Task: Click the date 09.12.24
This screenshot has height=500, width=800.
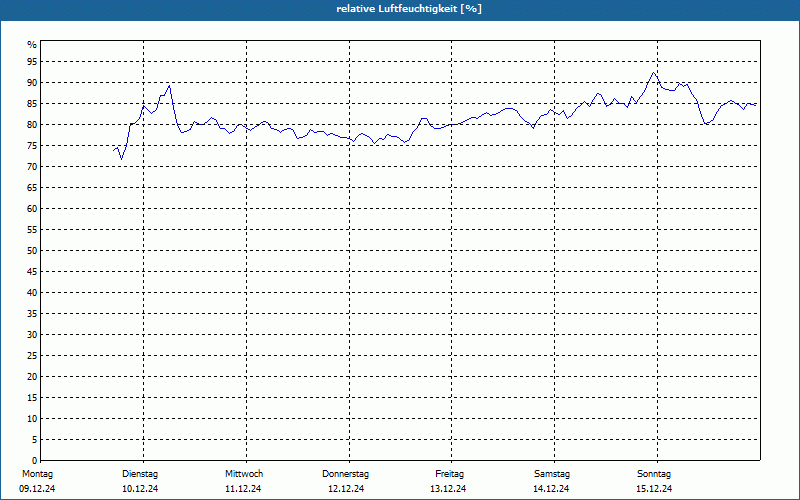Action: 37,489
